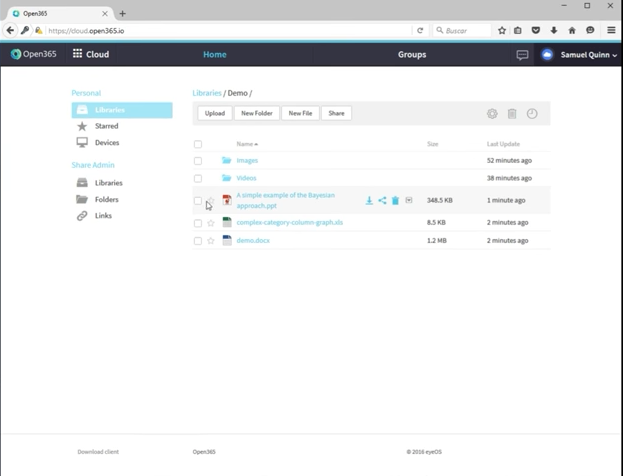
Task: Expand the Samuel Quinn account menu
Action: [x=588, y=55]
